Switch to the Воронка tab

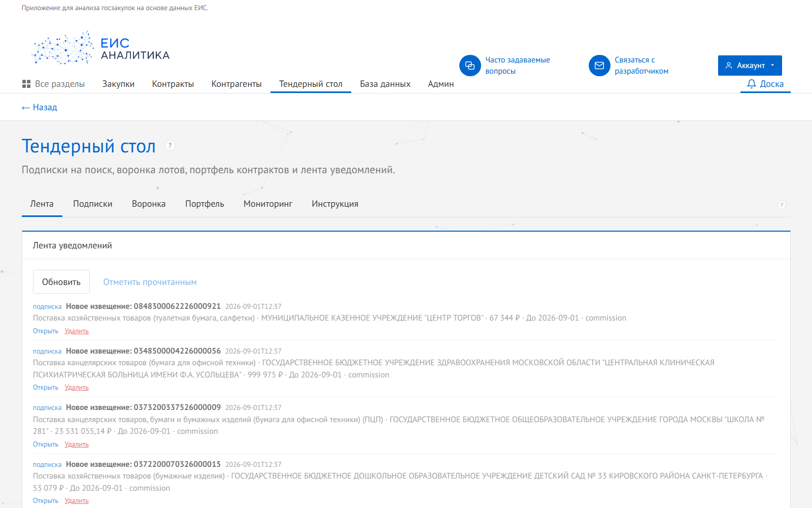click(149, 204)
